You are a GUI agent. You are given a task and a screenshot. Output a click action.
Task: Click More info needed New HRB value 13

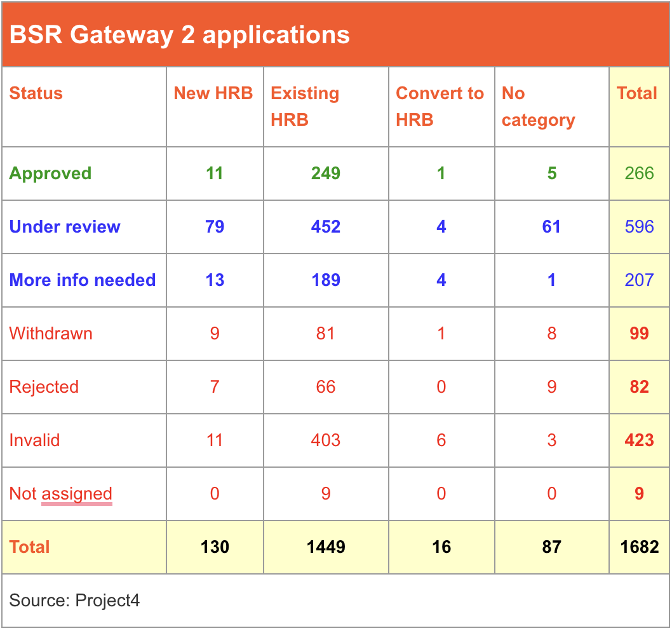215,280
